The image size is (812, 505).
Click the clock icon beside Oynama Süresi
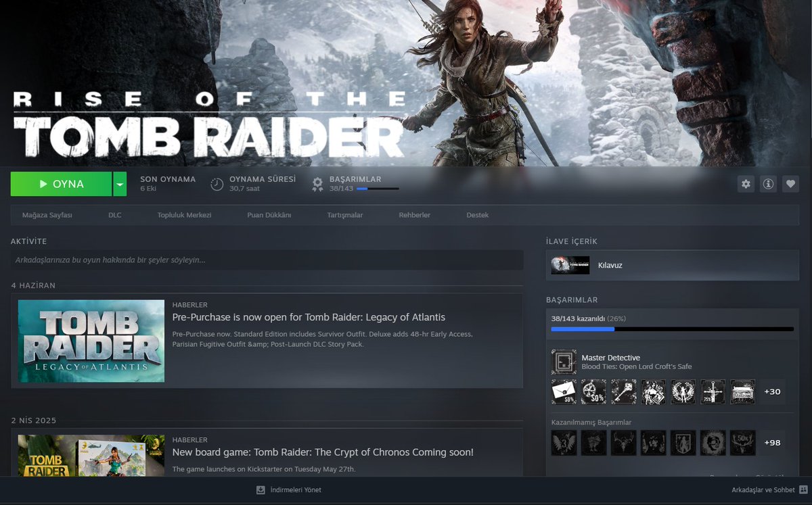point(217,184)
